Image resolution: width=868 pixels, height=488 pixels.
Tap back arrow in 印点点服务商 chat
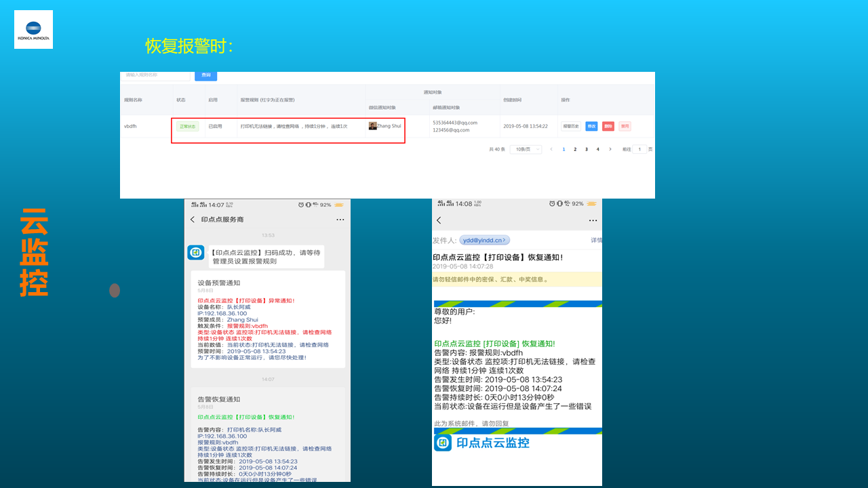pos(193,220)
